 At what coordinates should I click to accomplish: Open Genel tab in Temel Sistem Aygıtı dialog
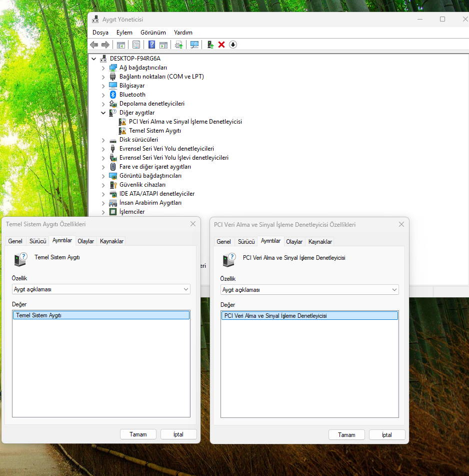[15, 241]
